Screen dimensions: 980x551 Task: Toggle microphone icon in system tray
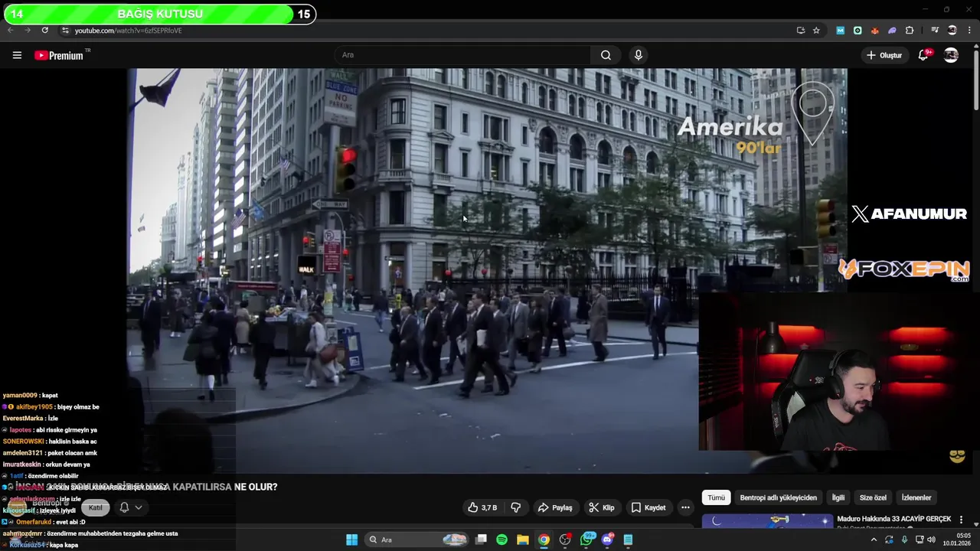click(904, 540)
